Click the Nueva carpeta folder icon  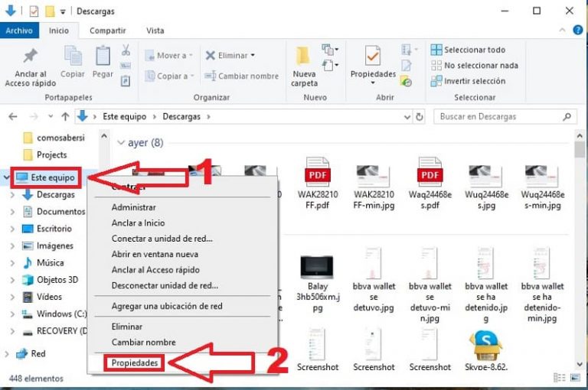tap(303, 56)
